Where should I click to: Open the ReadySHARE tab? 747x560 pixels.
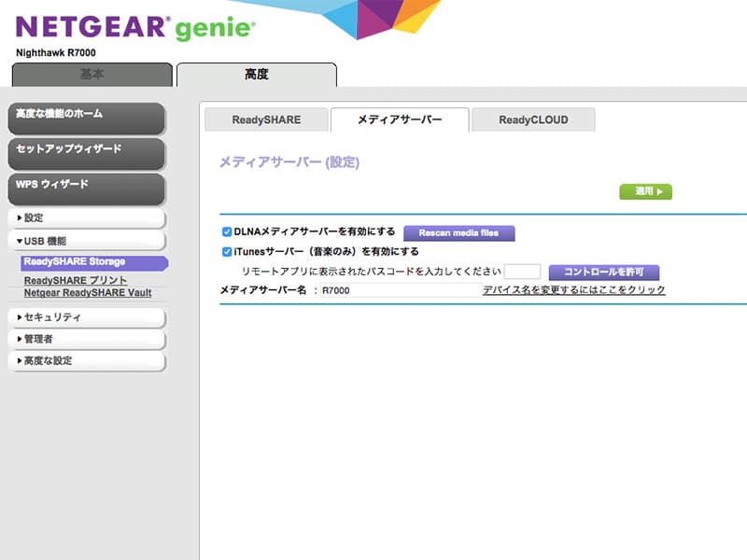click(x=266, y=119)
